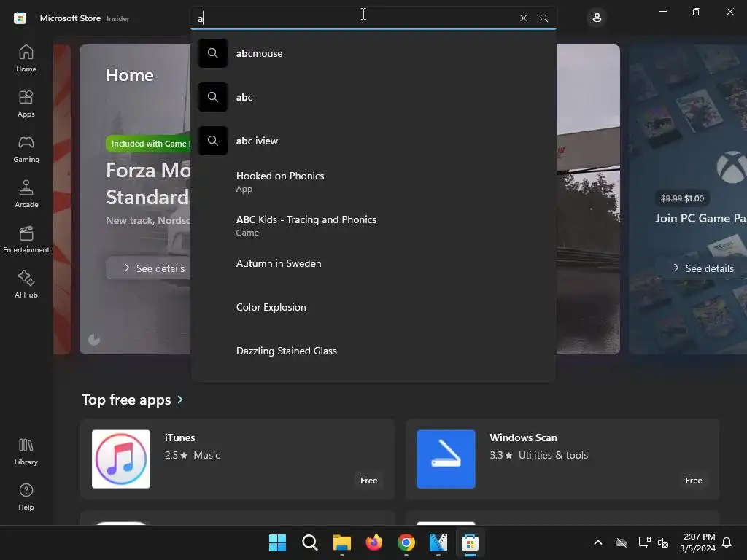Click the Microsoft Store logo icon
This screenshot has height=560, width=747.
[20, 18]
